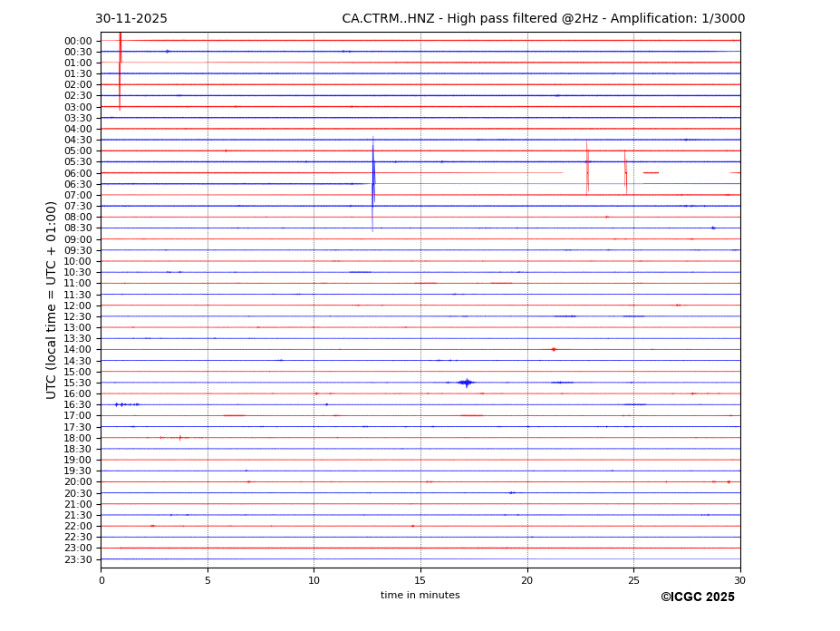Click the 25 tick on the minutes axis
This screenshot has width=840, height=631.
point(633,580)
